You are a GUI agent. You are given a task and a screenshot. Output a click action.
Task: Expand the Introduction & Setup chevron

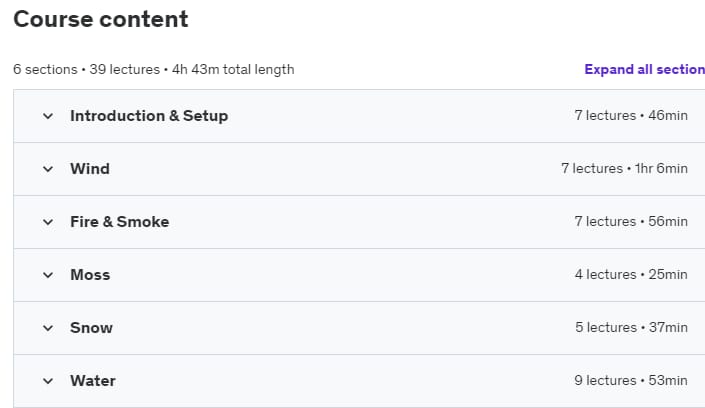point(48,116)
